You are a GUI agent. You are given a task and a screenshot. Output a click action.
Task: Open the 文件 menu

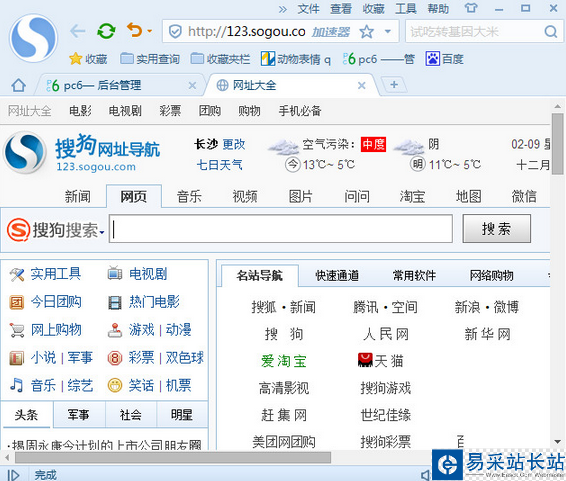pos(308,9)
